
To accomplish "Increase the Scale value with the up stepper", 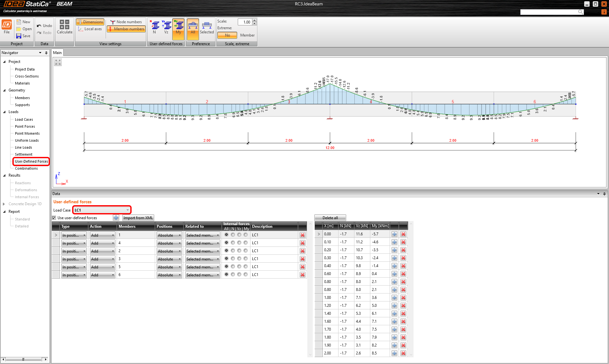I will (254, 20).
